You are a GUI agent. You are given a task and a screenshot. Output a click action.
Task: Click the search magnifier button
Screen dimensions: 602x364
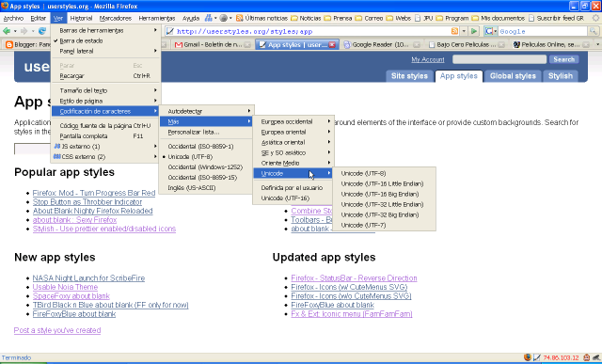pyautogui.click(x=594, y=31)
